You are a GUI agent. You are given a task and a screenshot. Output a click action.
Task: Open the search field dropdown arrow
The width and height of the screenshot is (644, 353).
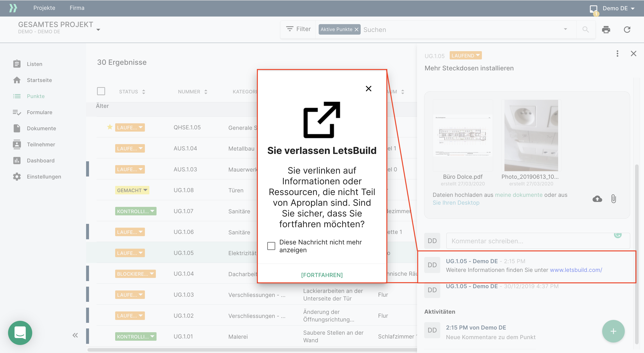click(565, 29)
